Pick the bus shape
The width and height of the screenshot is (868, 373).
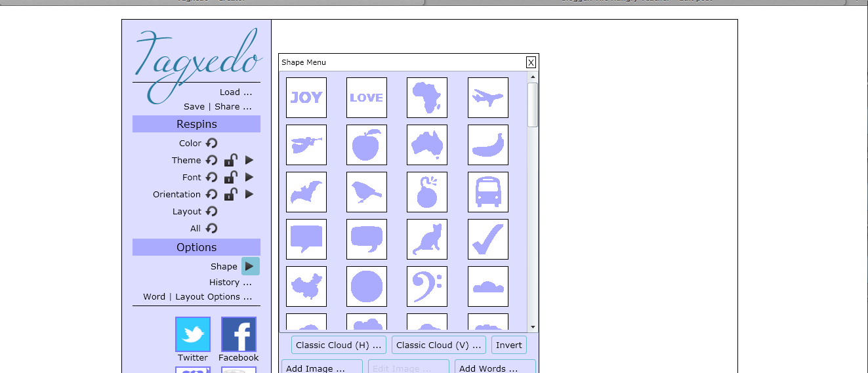pos(488,192)
